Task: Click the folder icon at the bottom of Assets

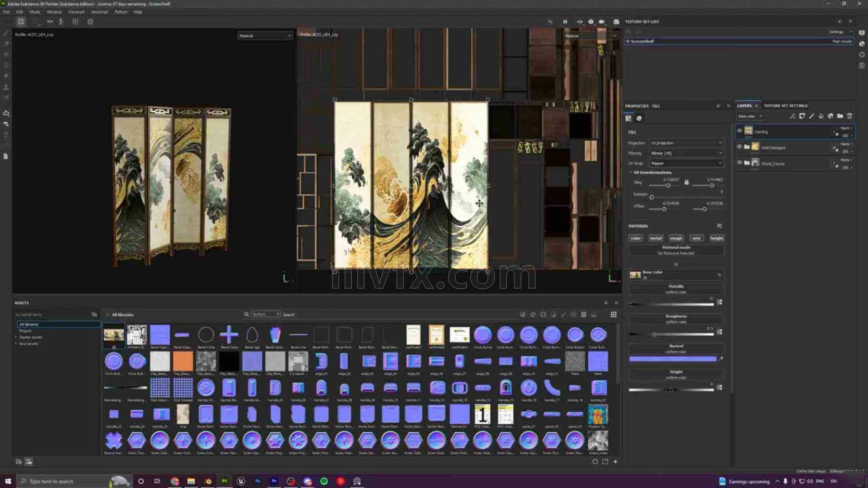Action: (605, 461)
